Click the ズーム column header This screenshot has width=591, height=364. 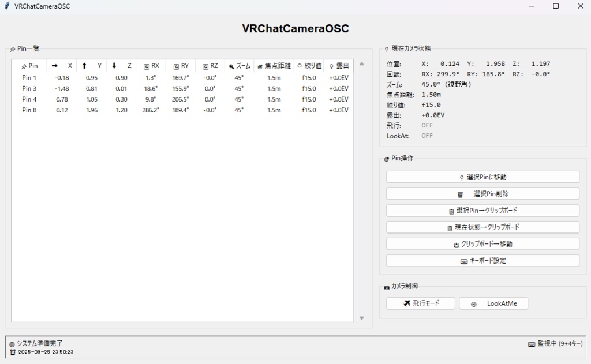click(240, 66)
